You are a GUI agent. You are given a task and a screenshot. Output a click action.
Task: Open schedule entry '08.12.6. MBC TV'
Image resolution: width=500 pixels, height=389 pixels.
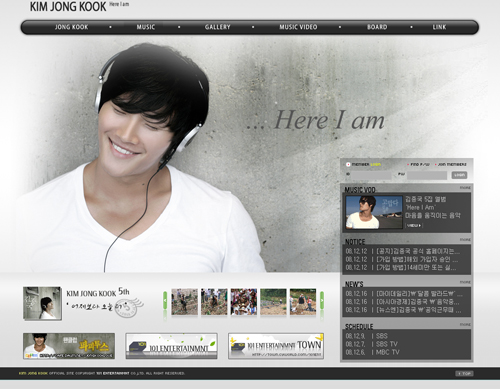[373, 352]
